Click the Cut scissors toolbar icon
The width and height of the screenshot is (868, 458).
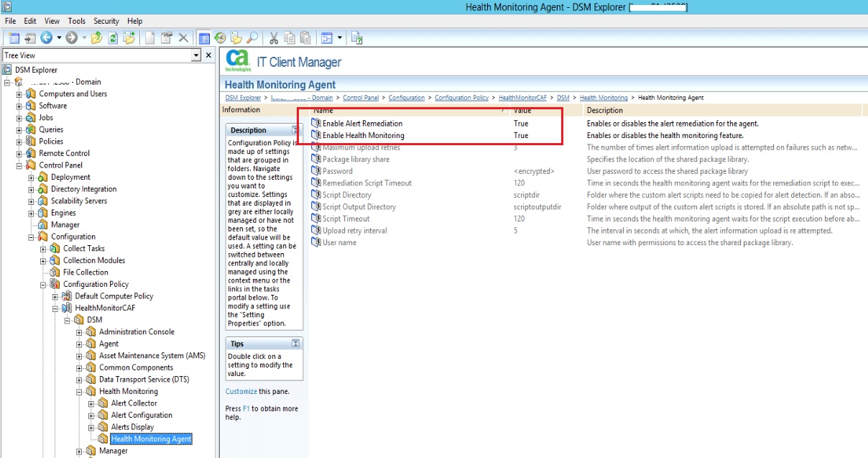point(274,37)
